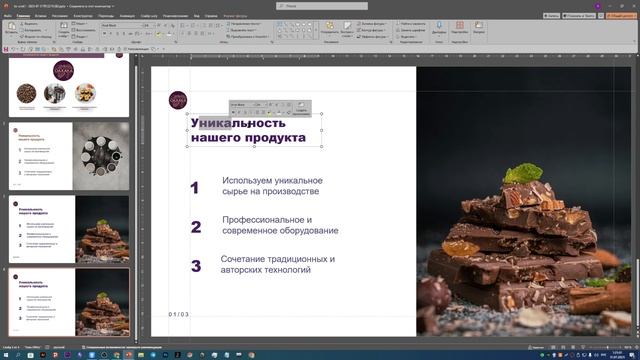Image resolution: width=640 pixels, height=360 pixels.
Task: Click the Replace (Заменить) icon
Action: click(398, 30)
